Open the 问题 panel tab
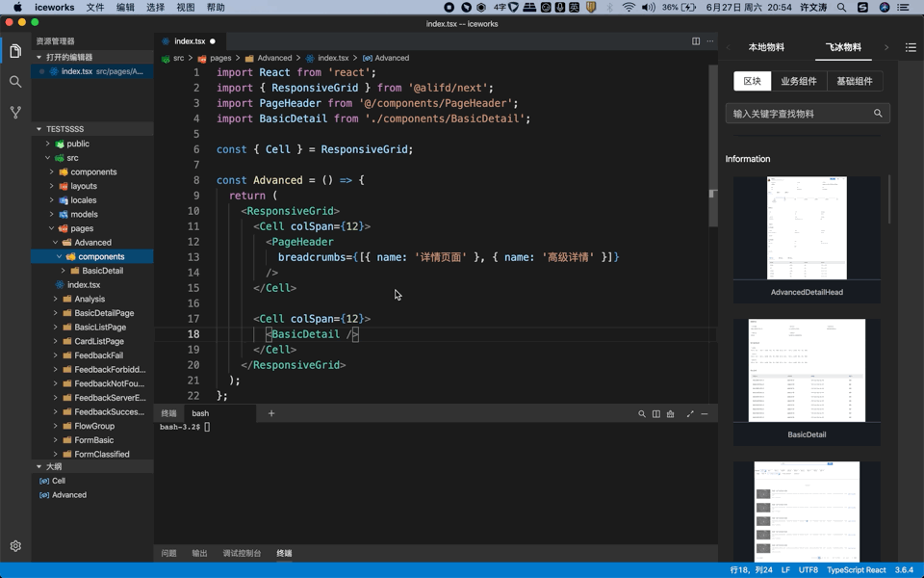 pyautogui.click(x=168, y=554)
